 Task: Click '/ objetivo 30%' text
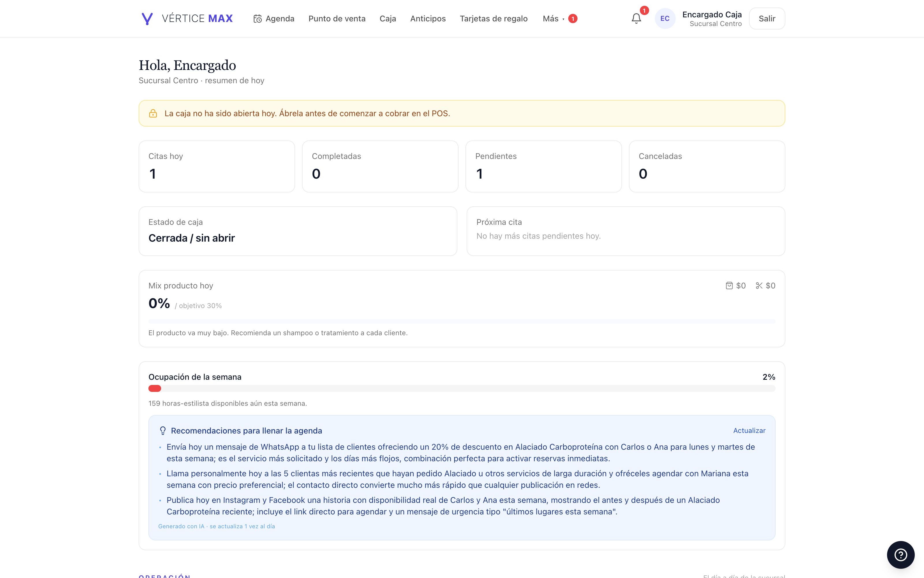[198, 306]
